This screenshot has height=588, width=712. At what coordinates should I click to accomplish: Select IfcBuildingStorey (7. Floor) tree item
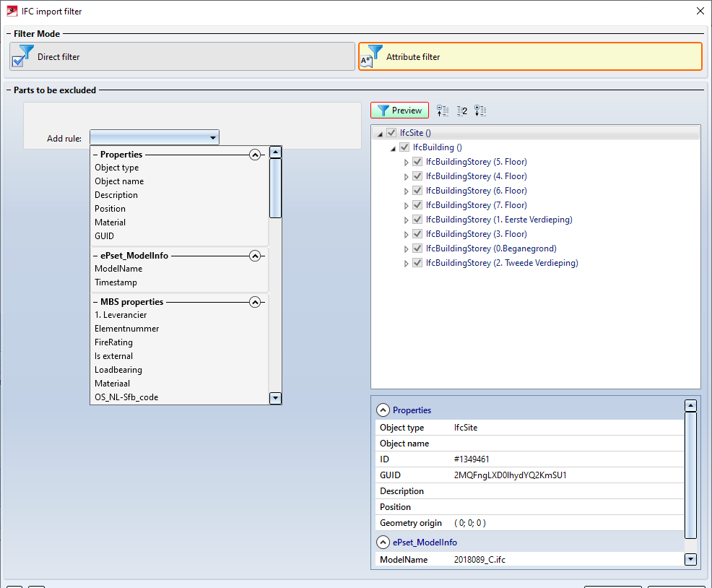(476, 205)
